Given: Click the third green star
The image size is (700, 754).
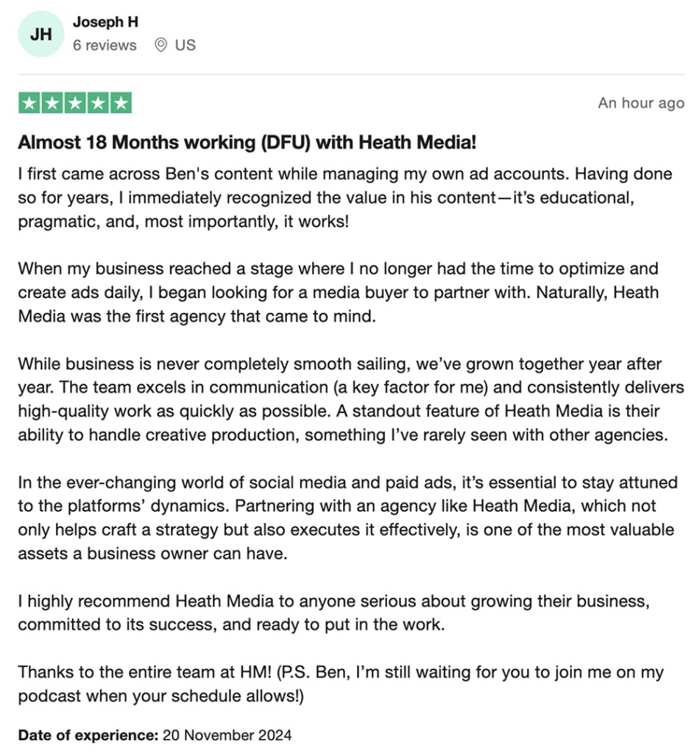Looking at the screenshot, I should point(75,103).
